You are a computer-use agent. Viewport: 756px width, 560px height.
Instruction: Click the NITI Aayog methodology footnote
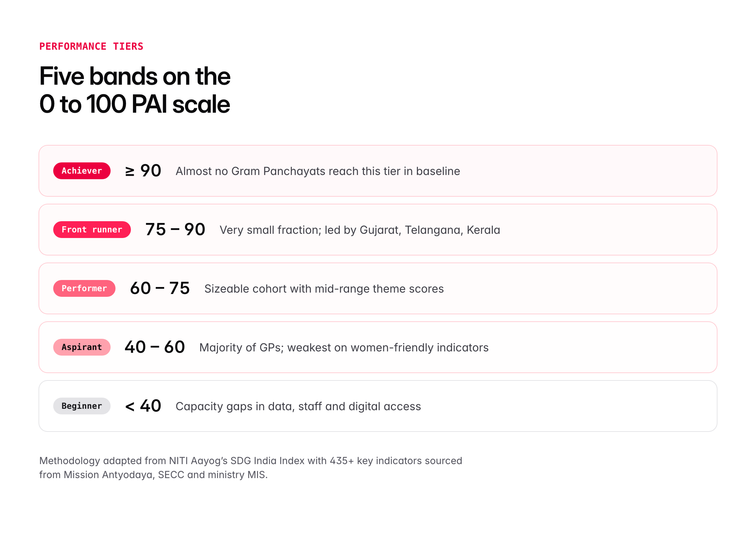(x=251, y=461)
